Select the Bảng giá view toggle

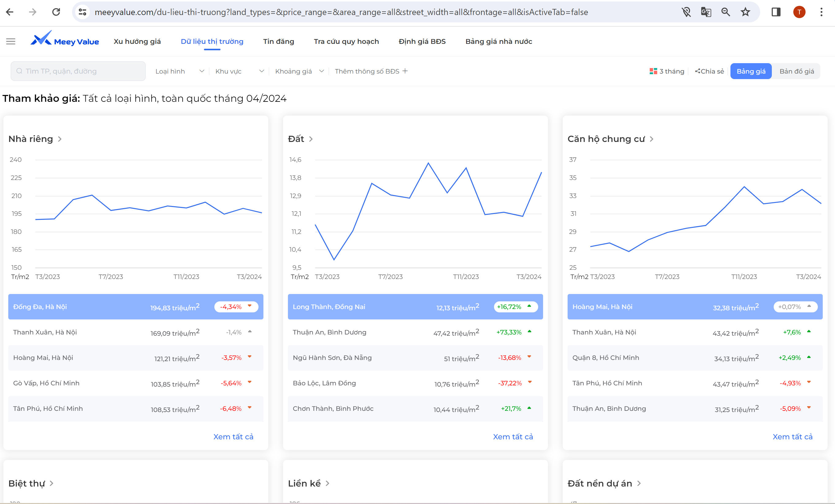pos(751,71)
